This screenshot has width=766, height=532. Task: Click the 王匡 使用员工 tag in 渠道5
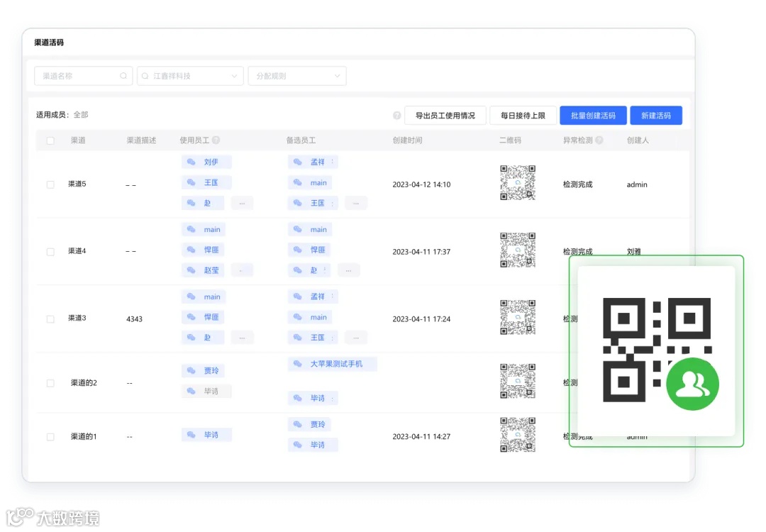(x=206, y=182)
